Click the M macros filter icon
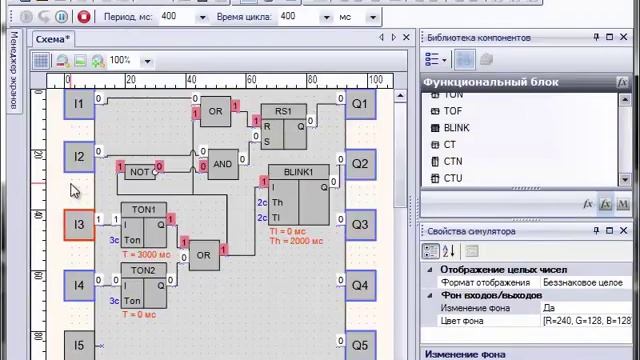This screenshot has height=360, width=640. 623,204
